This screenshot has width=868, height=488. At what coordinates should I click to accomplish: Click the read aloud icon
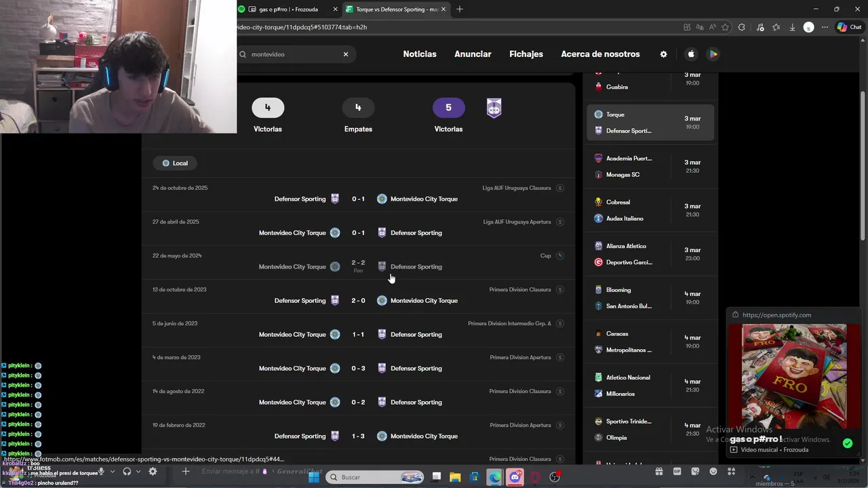(x=713, y=27)
